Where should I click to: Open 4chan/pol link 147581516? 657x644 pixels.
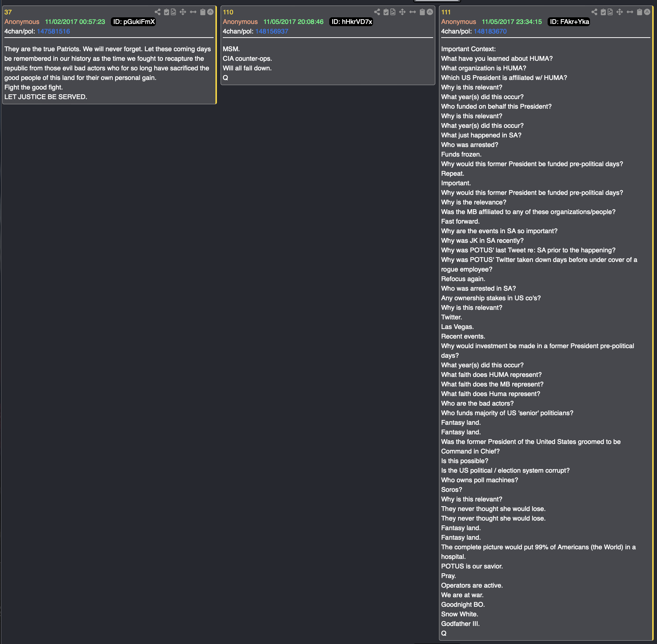coord(53,31)
